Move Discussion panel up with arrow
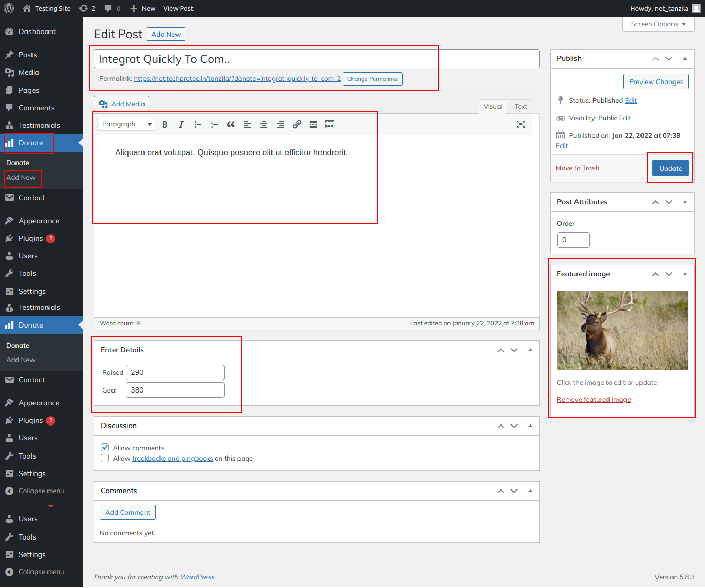 501,426
